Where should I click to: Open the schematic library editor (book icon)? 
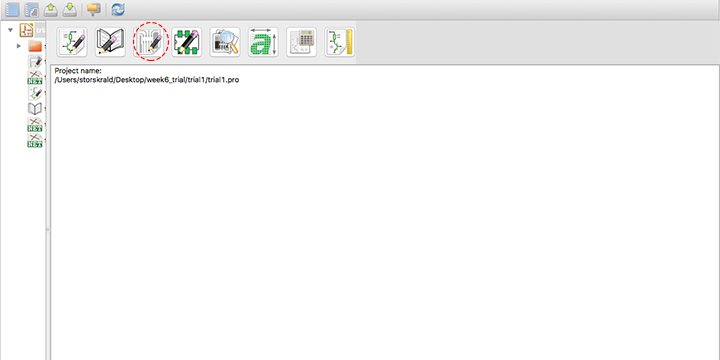coord(110,42)
